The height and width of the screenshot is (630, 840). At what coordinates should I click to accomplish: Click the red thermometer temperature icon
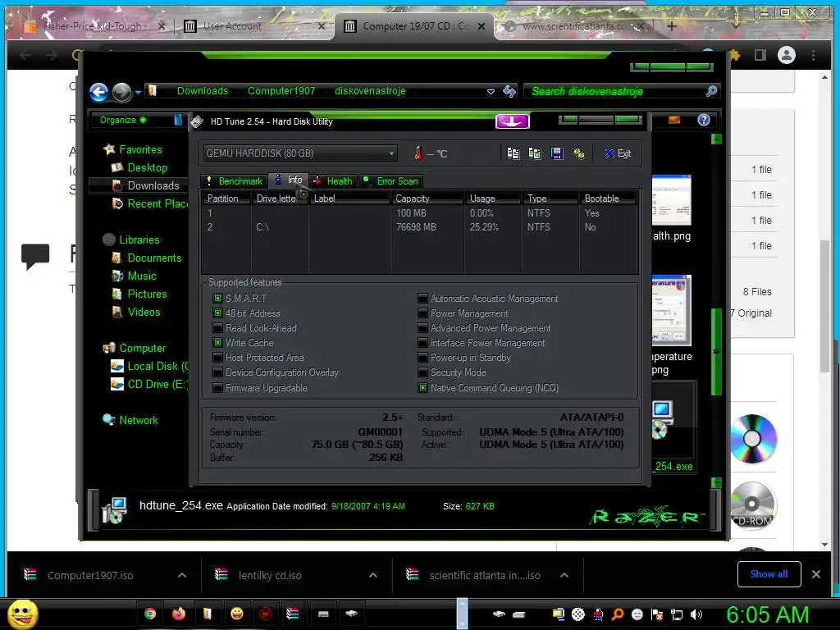tap(418, 153)
